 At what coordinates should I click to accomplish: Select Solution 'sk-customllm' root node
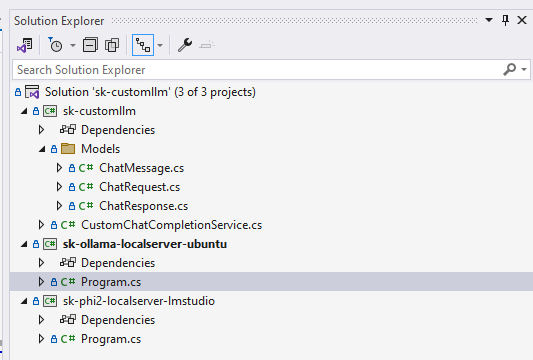click(x=150, y=92)
